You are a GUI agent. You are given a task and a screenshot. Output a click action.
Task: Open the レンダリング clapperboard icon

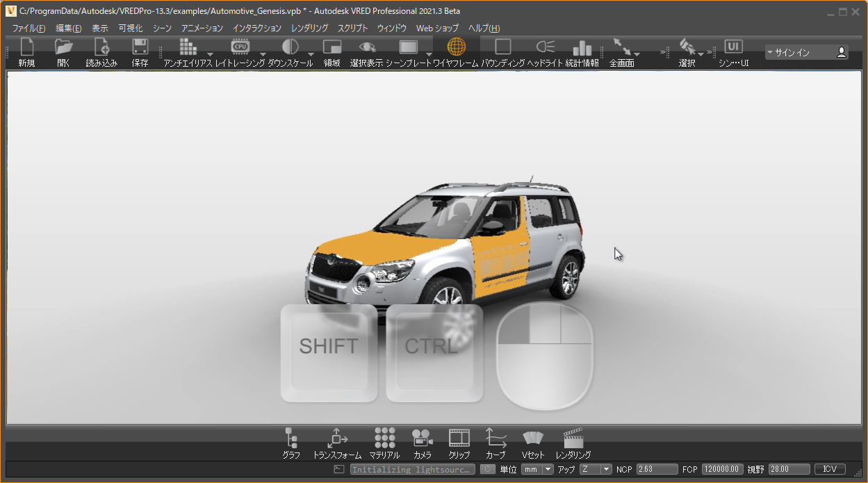coord(573,438)
